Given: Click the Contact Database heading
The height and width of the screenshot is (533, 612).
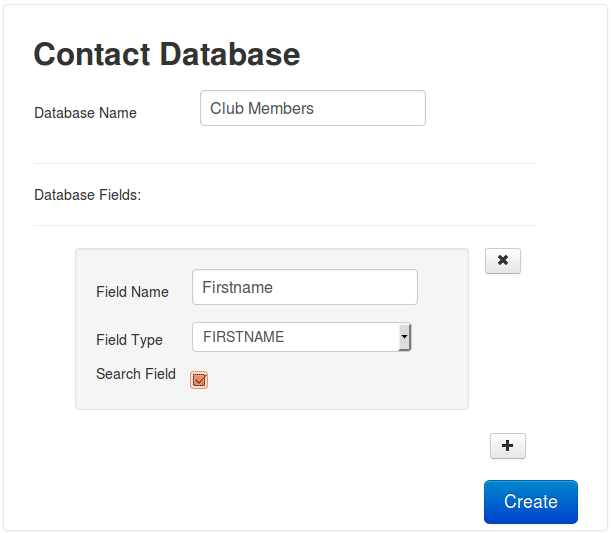Looking at the screenshot, I should pyautogui.click(x=167, y=54).
